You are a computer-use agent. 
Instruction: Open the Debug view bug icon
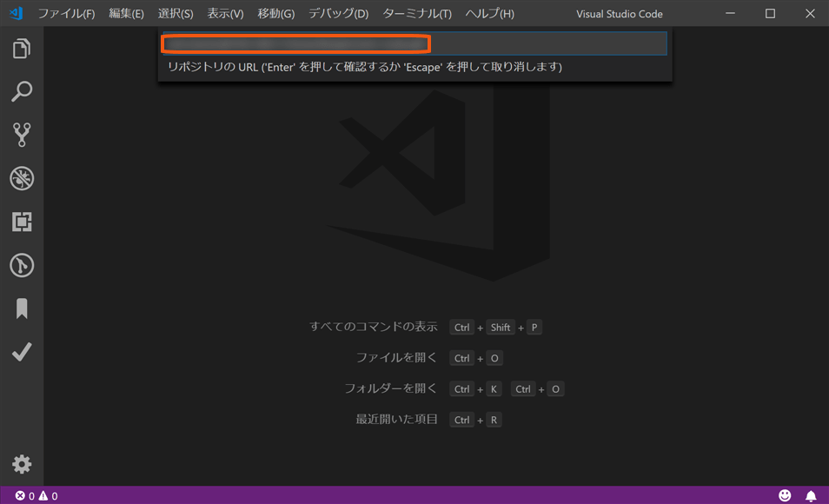click(22, 178)
